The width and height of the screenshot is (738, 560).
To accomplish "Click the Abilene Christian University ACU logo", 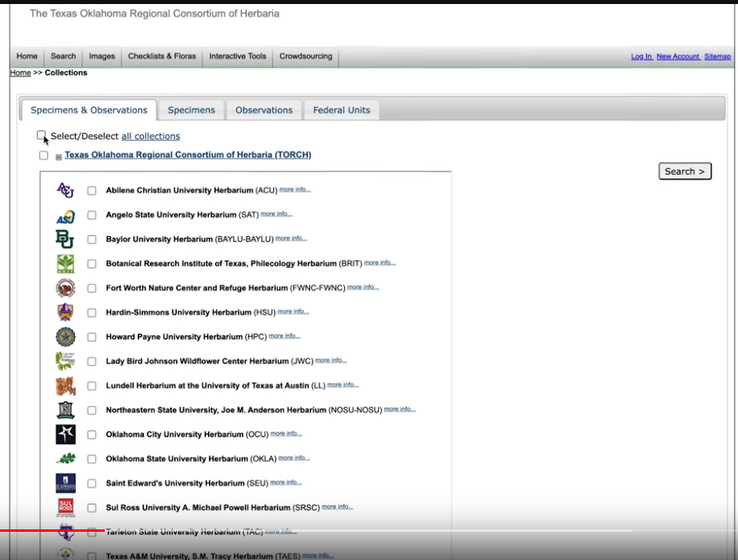I will pos(65,190).
